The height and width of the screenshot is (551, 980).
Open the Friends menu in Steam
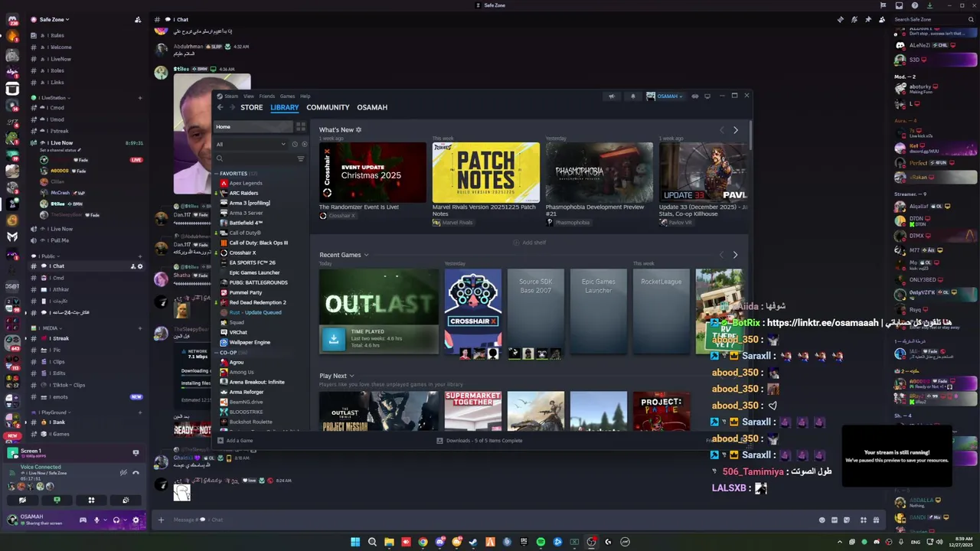point(266,96)
